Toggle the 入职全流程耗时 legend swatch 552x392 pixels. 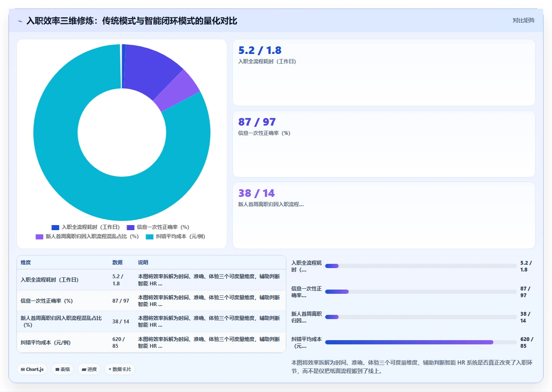pyautogui.click(x=55, y=227)
